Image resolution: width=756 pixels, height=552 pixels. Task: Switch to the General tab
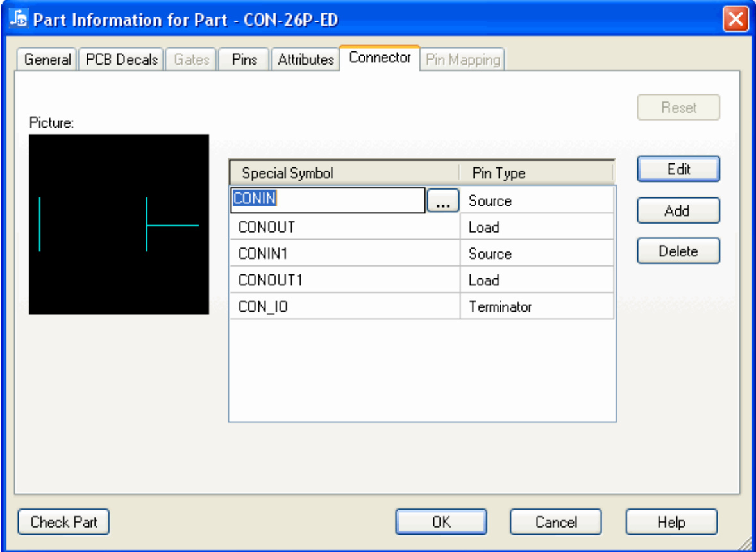(x=47, y=60)
